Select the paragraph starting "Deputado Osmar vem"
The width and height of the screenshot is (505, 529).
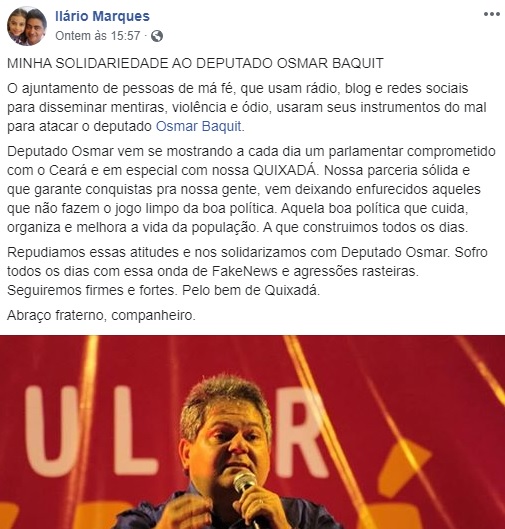[251, 189]
